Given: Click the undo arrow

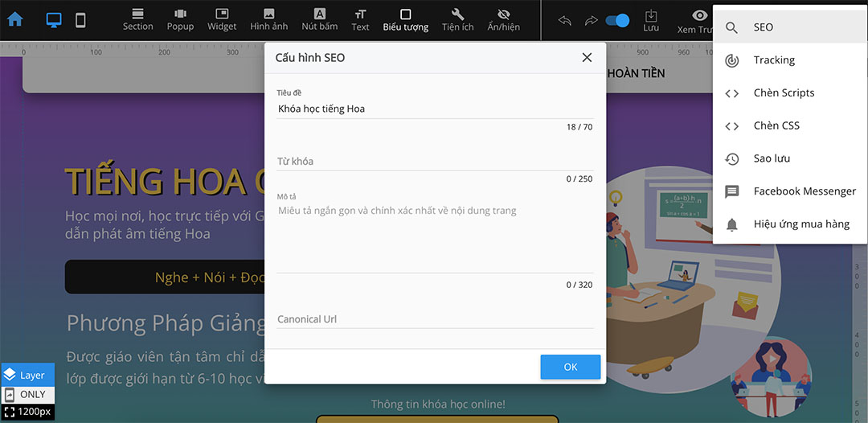Looking at the screenshot, I should pyautogui.click(x=565, y=21).
